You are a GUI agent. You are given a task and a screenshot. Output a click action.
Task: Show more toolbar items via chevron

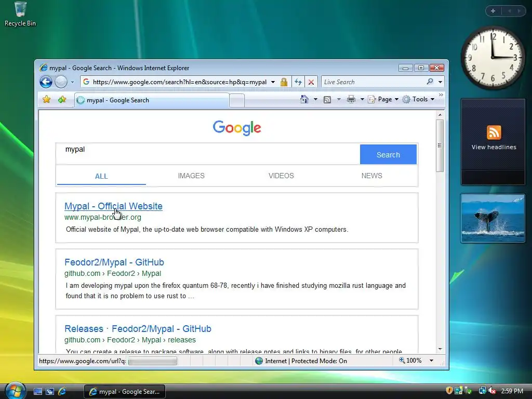tap(441, 95)
